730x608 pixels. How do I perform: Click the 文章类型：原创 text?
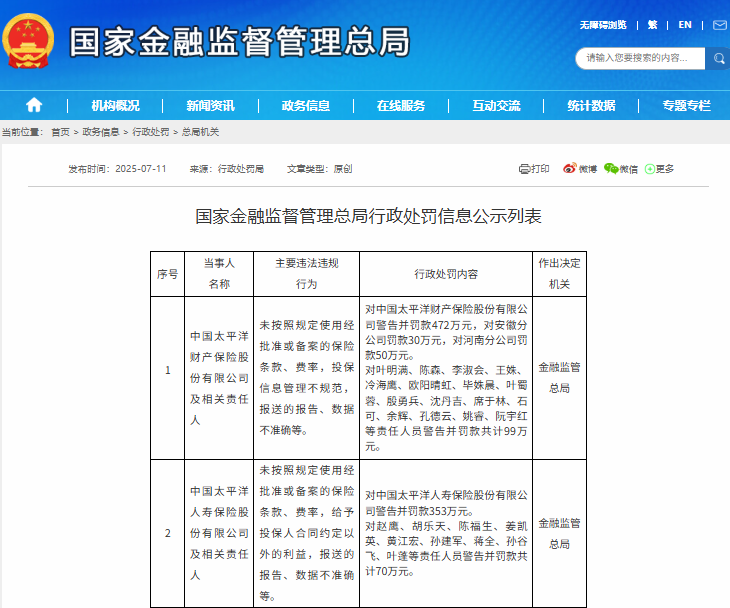(319, 169)
